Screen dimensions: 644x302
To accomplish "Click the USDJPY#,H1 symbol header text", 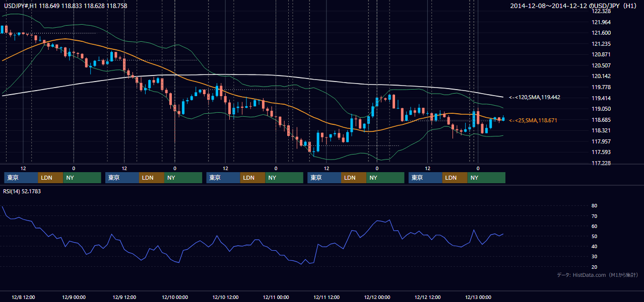I will click(66, 6).
